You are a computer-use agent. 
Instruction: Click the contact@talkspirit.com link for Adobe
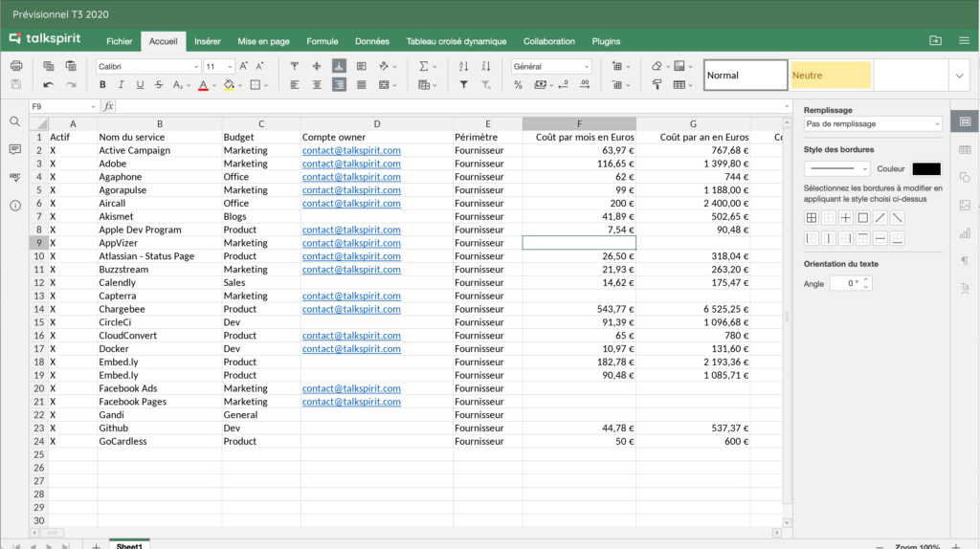tap(351, 164)
